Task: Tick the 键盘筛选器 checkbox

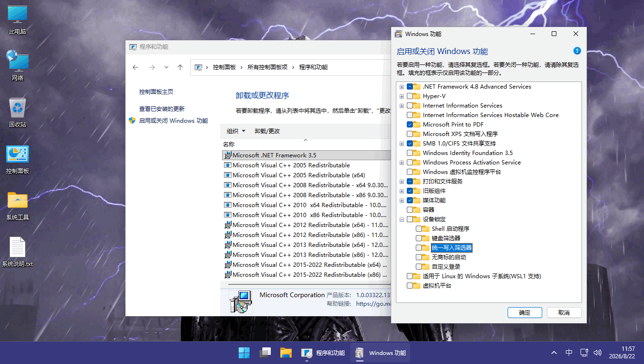Action: click(419, 238)
